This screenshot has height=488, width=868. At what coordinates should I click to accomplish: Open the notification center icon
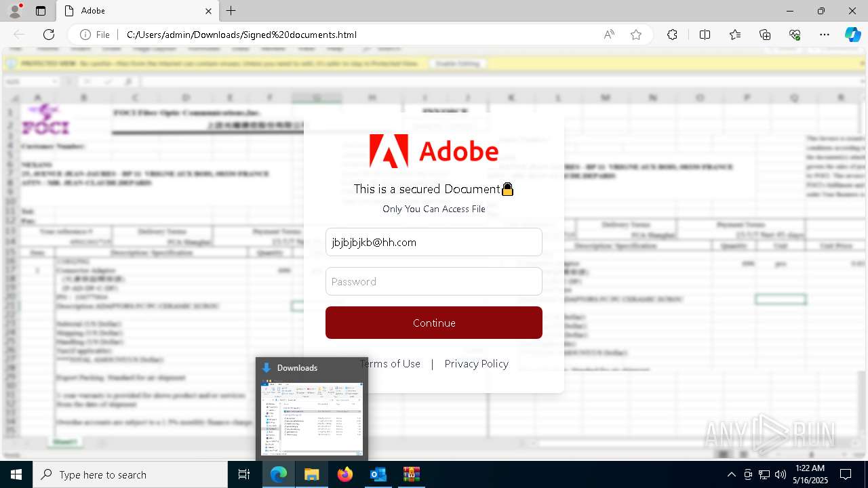coord(846,474)
